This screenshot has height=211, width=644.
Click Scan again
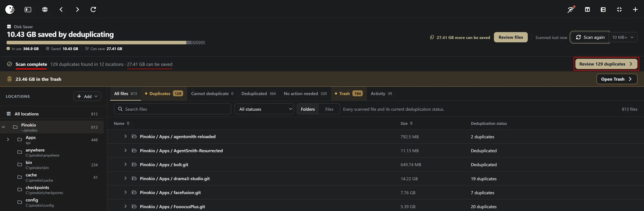(x=590, y=37)
